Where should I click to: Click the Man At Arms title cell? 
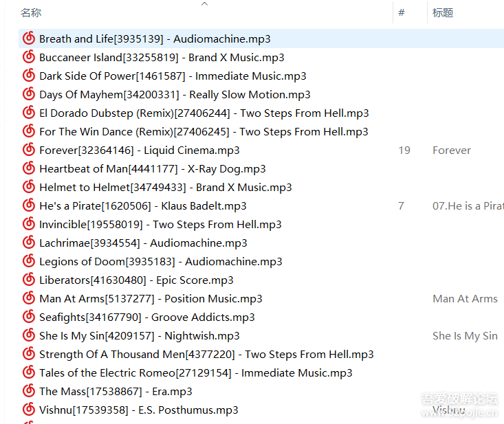pos(465,299)
